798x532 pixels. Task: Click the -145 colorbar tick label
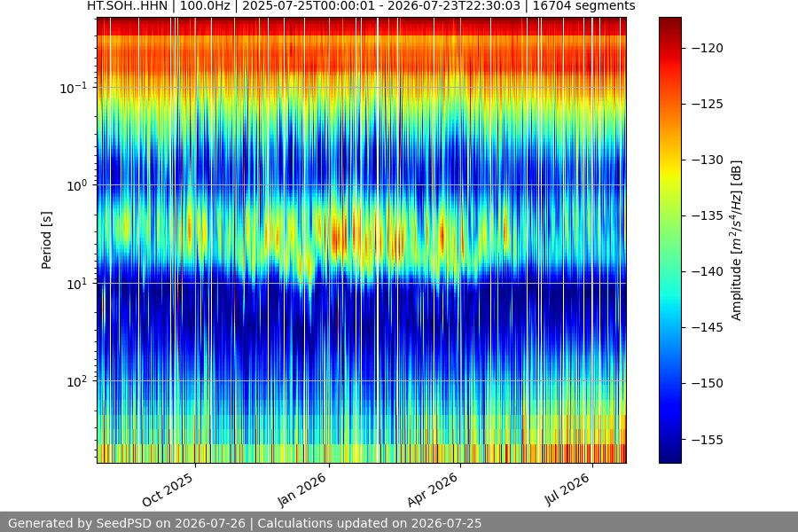pos(708,327)
